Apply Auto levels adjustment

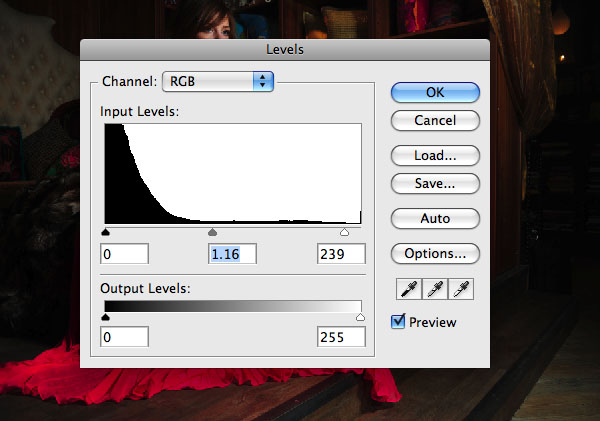coord(435,219)
